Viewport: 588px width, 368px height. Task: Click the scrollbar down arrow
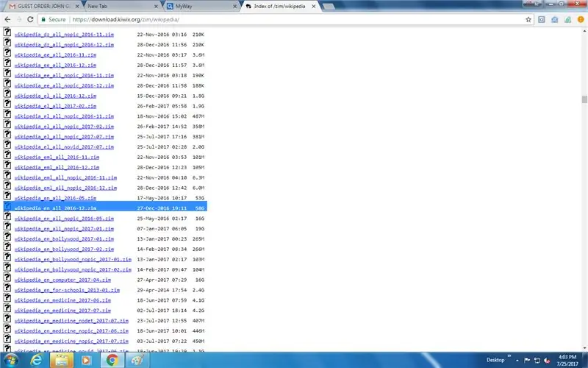pyautogui.click(x=584, y=348)
